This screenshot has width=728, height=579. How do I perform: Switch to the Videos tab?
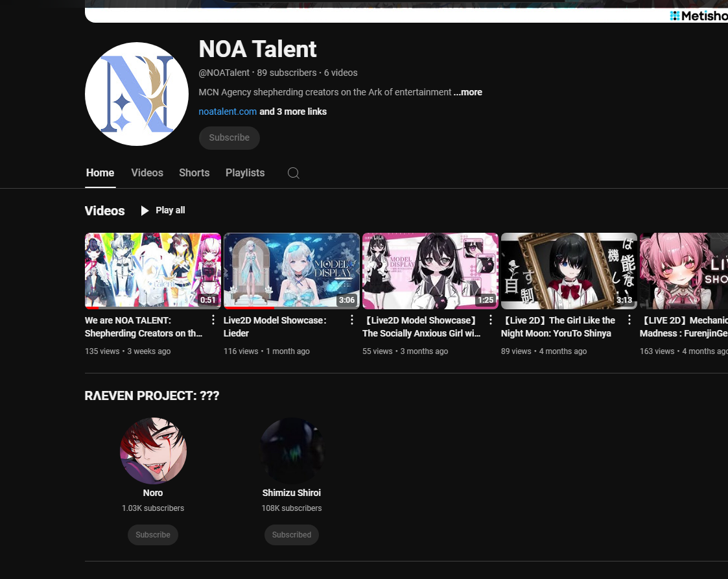tap(147, 172)
